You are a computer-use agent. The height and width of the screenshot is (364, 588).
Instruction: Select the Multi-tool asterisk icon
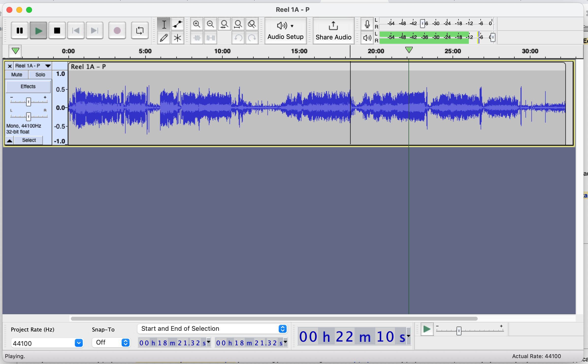pos(177,38)
